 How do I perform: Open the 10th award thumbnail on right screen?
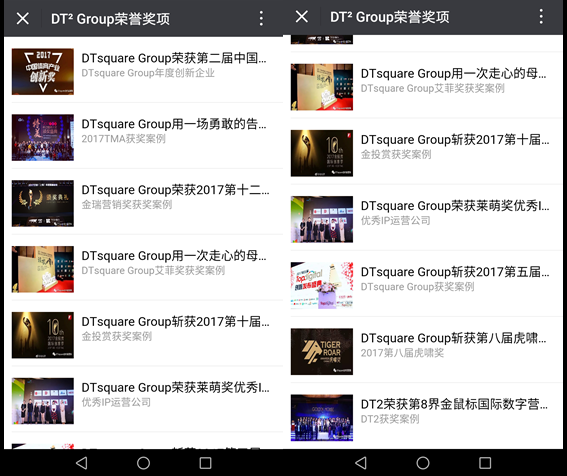[322, 153]
